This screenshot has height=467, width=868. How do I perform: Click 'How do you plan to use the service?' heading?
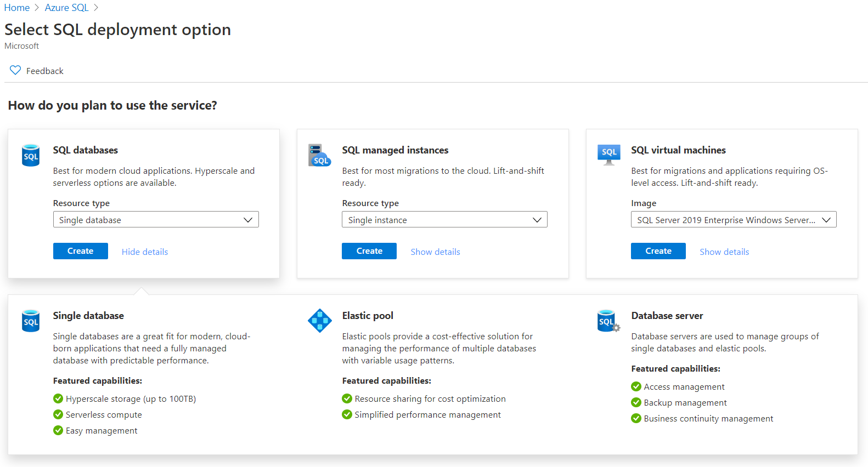click(112, 105)
